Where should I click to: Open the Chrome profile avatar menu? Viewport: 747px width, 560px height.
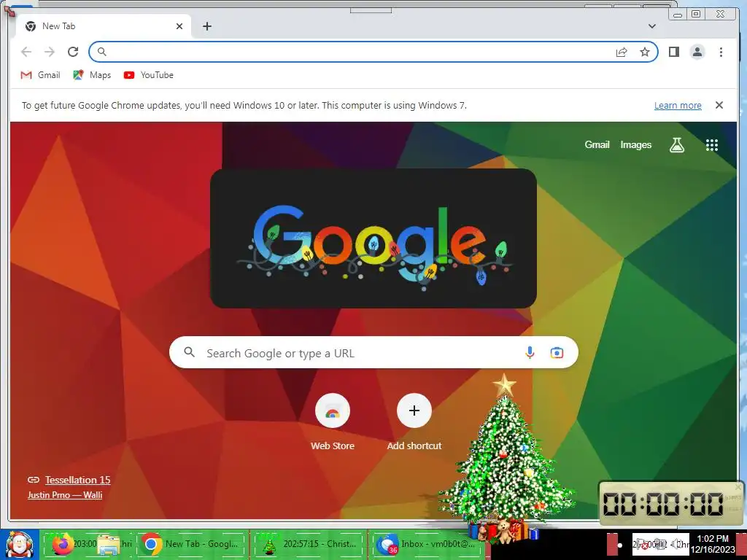tap(697, 52)
